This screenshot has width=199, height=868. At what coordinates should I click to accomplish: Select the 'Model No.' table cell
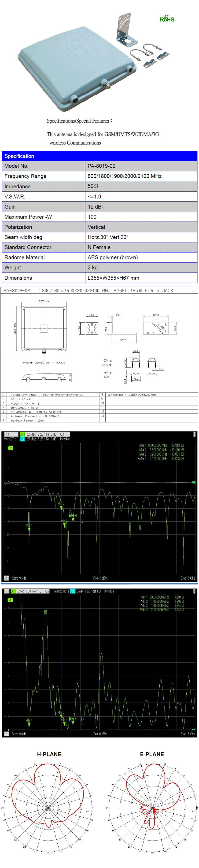point(44,166)
